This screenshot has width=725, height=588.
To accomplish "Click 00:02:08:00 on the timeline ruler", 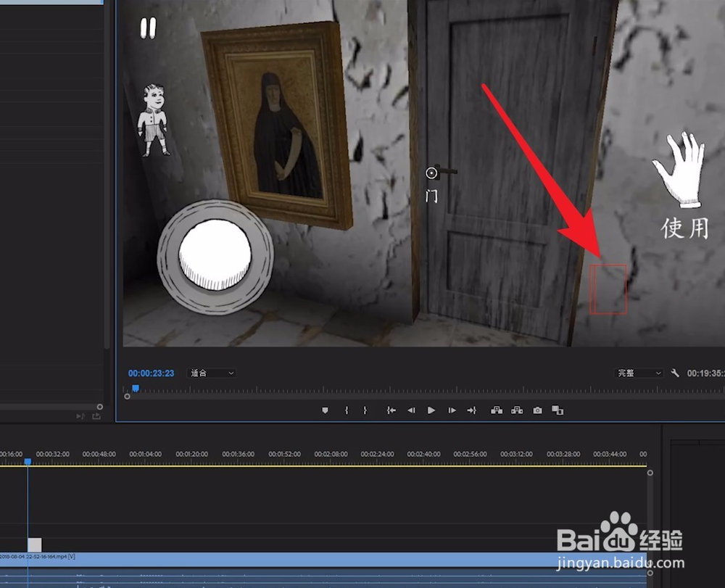I will (331, 455).
